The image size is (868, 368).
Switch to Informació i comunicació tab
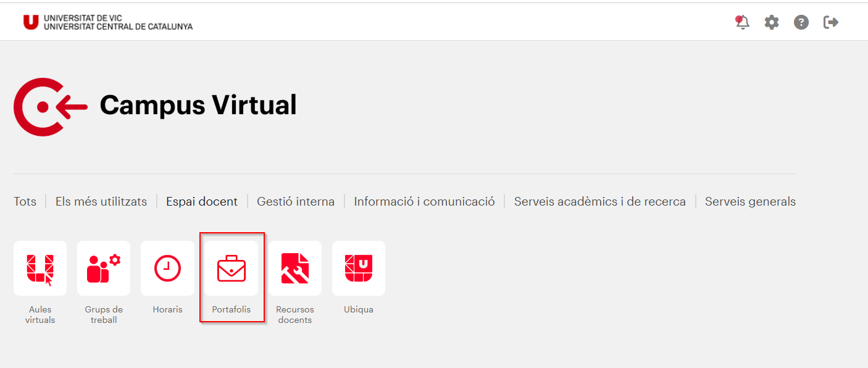(x=424, y=201)
